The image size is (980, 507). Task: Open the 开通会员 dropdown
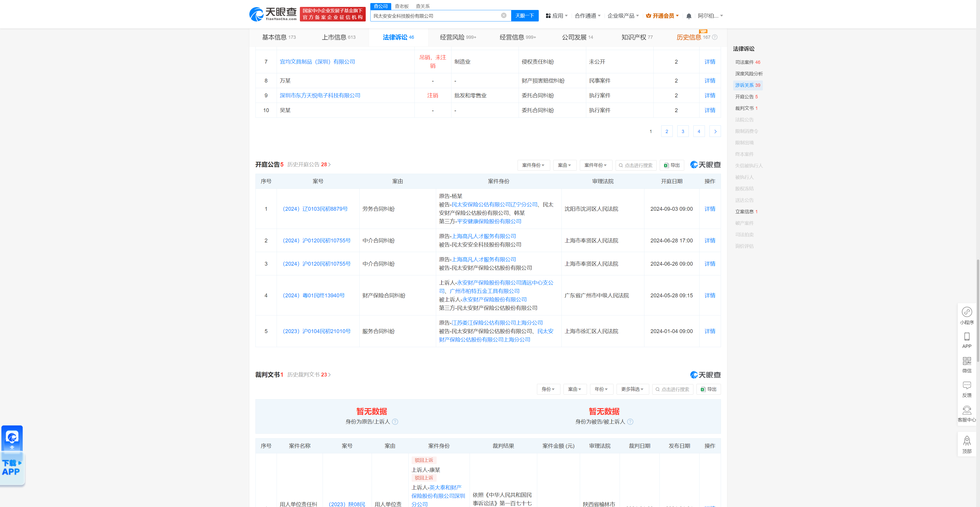click(x=662, y=16)
